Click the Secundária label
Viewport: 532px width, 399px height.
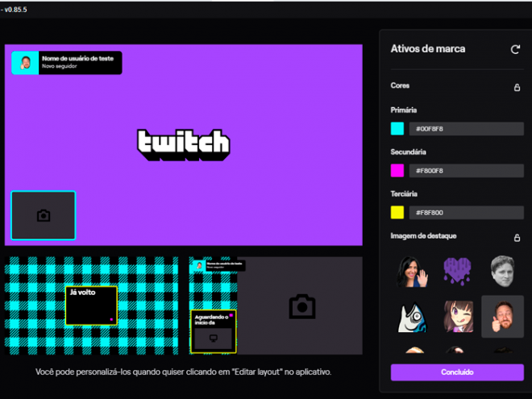tap(408, 152)
